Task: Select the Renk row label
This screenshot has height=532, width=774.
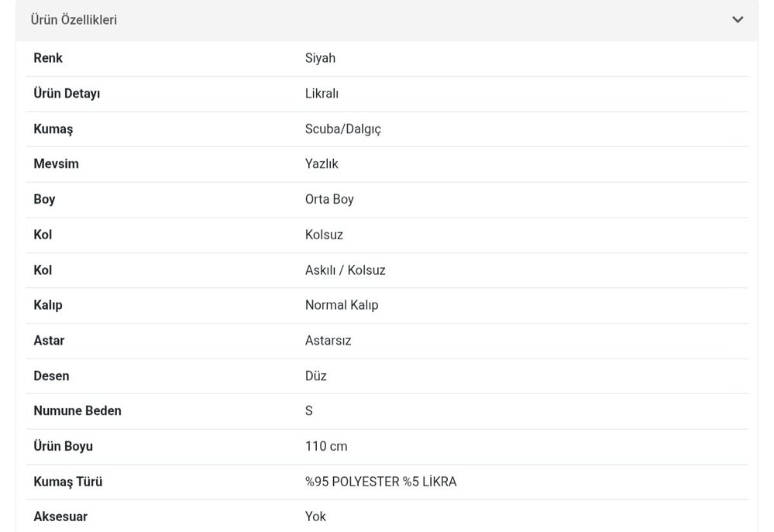Action: tap(46, 57)
